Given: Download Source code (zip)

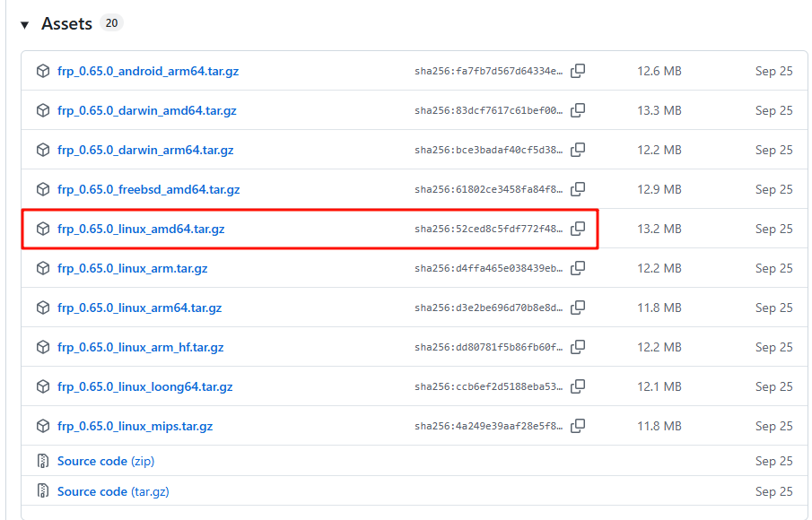Looking at the screenshot, I should pyautogui.click(x=106, y=461).
